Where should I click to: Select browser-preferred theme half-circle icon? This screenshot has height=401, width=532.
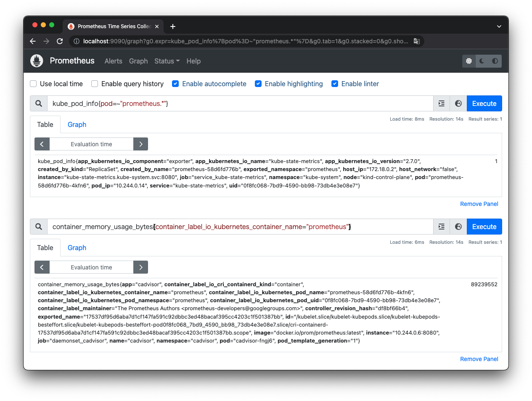tap(495, 61)
